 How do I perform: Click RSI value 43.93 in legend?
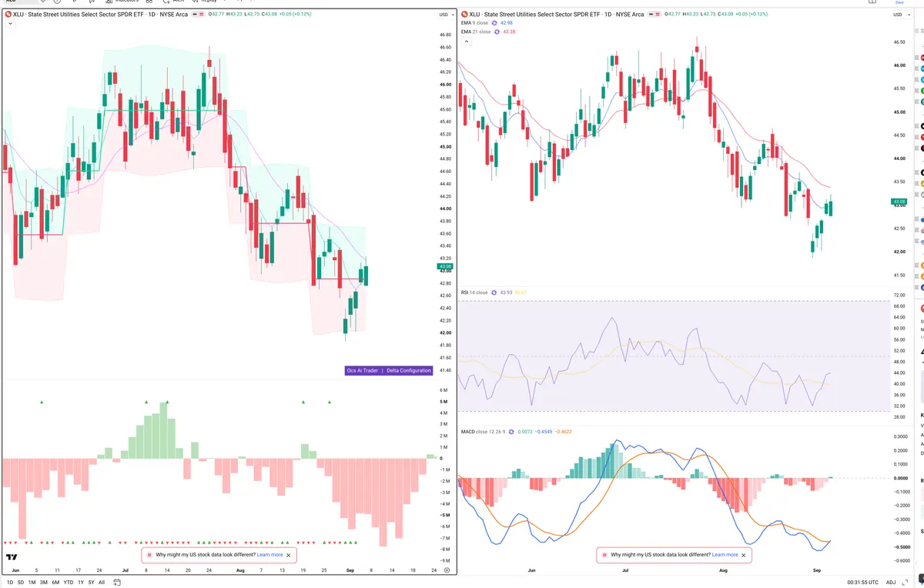(x=507, y=292)
